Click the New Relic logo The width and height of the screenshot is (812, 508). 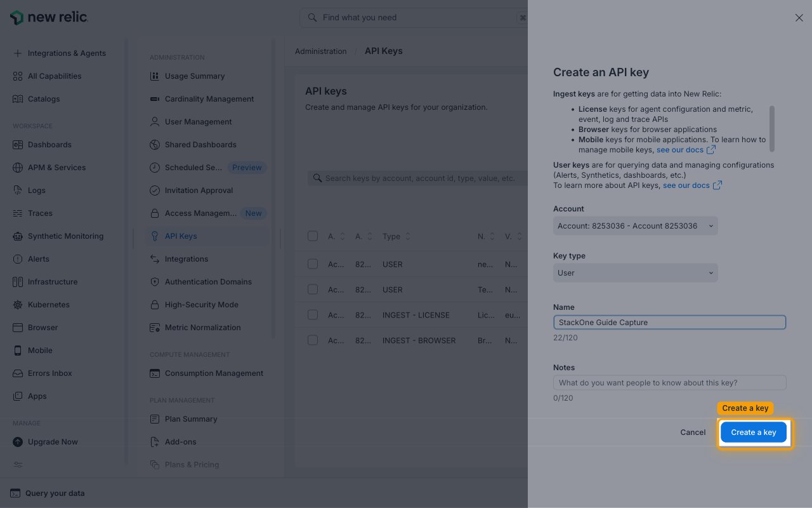pos(49,18)
